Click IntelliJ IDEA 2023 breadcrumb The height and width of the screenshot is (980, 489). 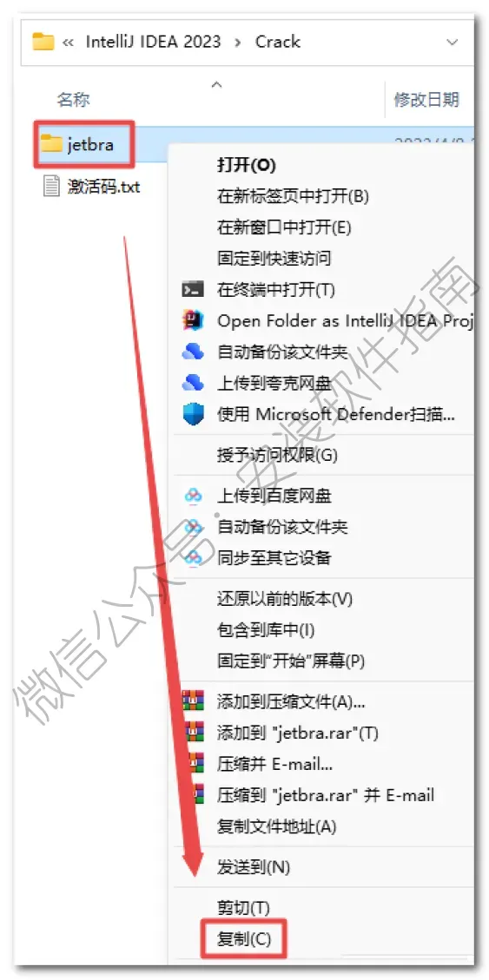(x=153, y=42)
